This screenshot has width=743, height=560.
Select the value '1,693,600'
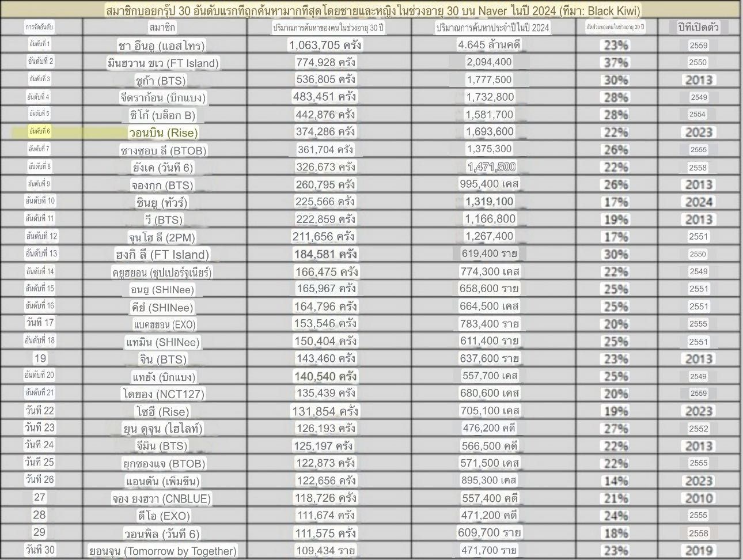490,131
